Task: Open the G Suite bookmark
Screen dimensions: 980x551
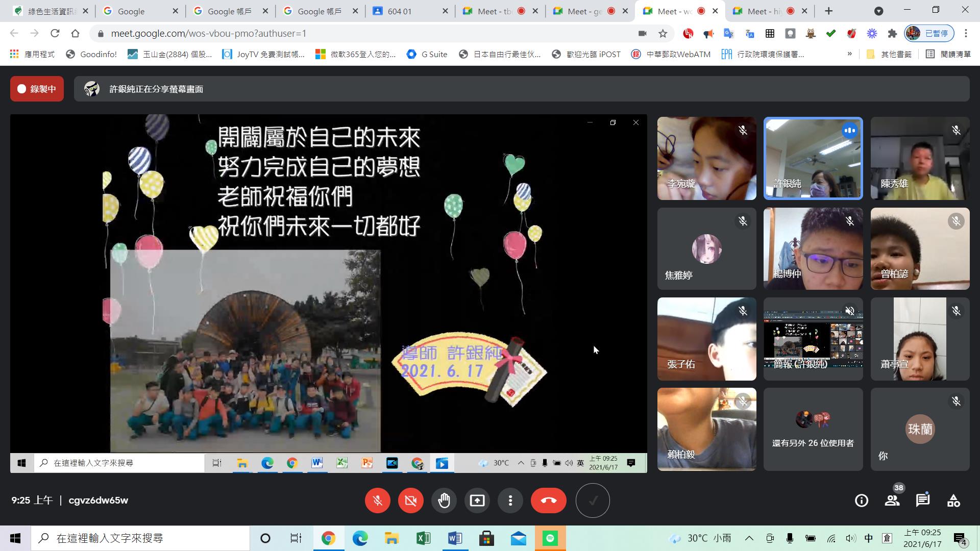Action: click(x=427, y=54)
